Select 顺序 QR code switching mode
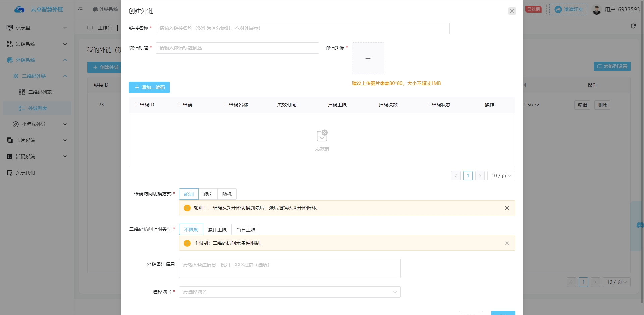This screenshot has height=315, width=644. (208, 194)
